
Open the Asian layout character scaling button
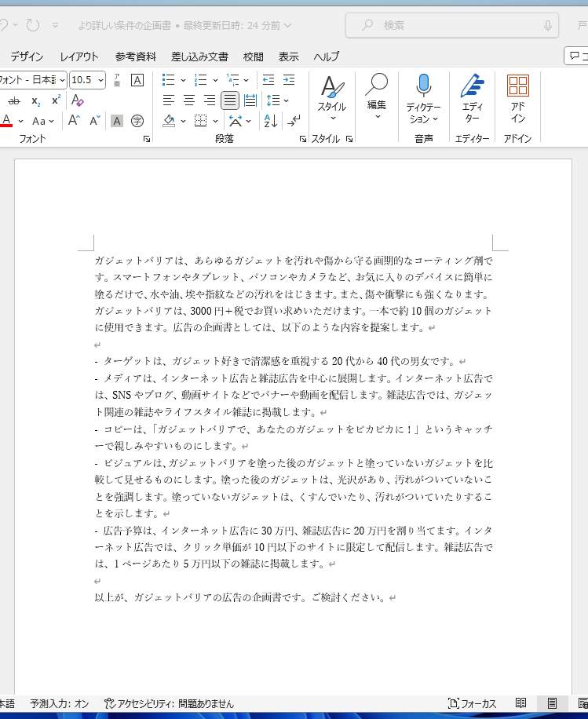(236, 121)
